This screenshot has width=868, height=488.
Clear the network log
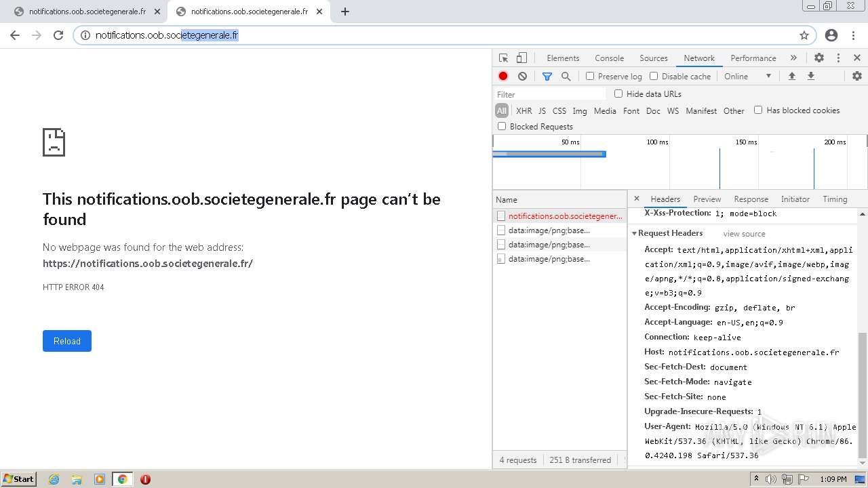(522, 76)
